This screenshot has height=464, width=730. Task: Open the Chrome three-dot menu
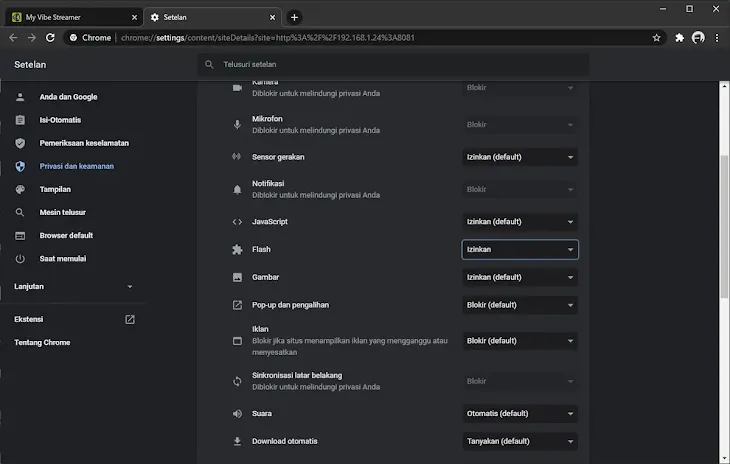coord(717,37)
